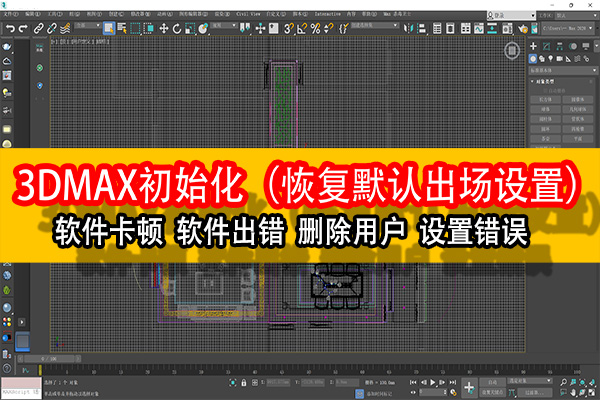Toggle the Layer Explorer icon
The image size is (600, 400).
[450, 28]
